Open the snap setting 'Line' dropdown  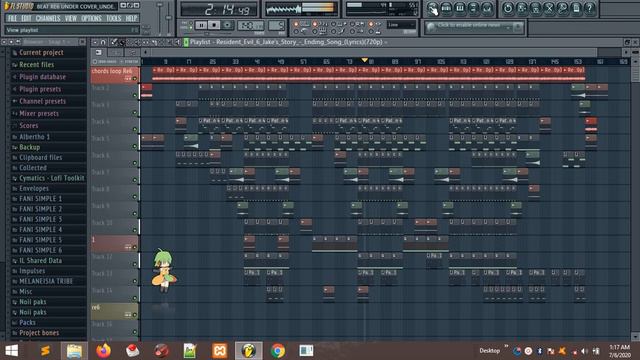(x=401, y=25)
